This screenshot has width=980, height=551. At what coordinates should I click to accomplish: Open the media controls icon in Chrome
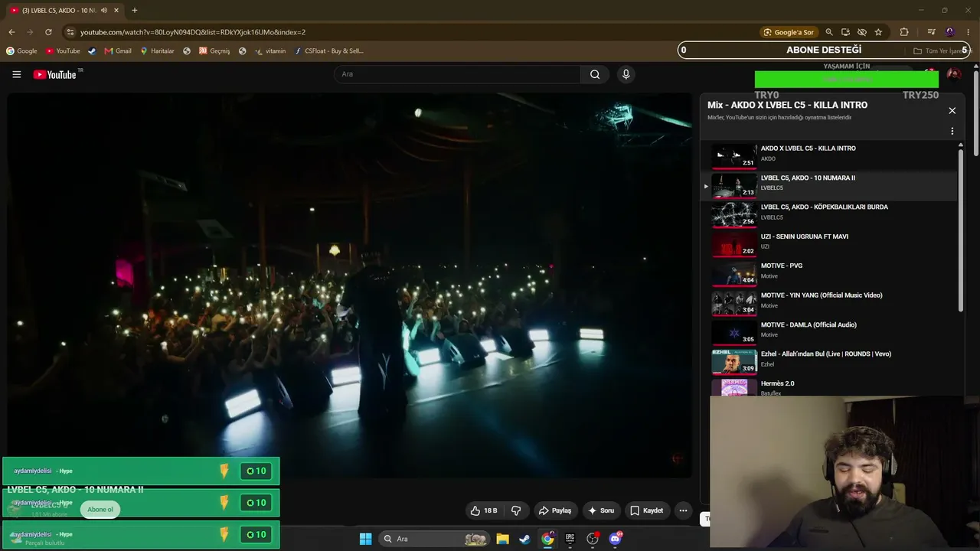click(931, 32)
